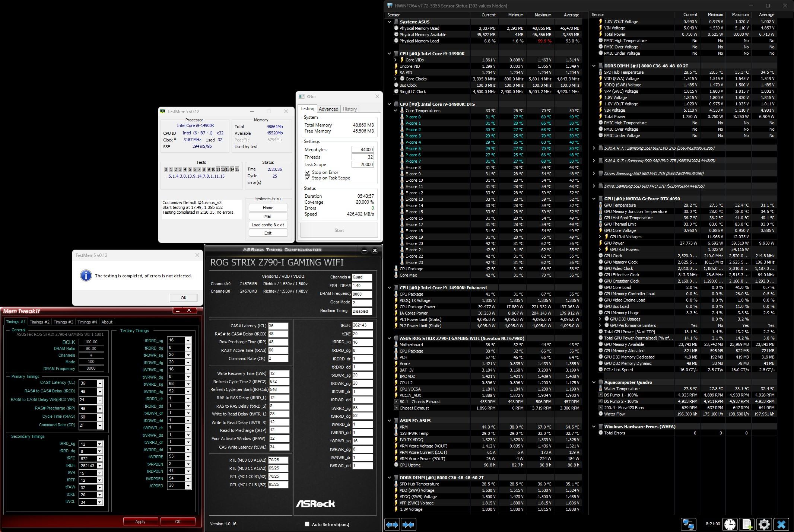Expand the S.M.A.R.T. Samsung SSD 860 EVO group

pos(594,148)
